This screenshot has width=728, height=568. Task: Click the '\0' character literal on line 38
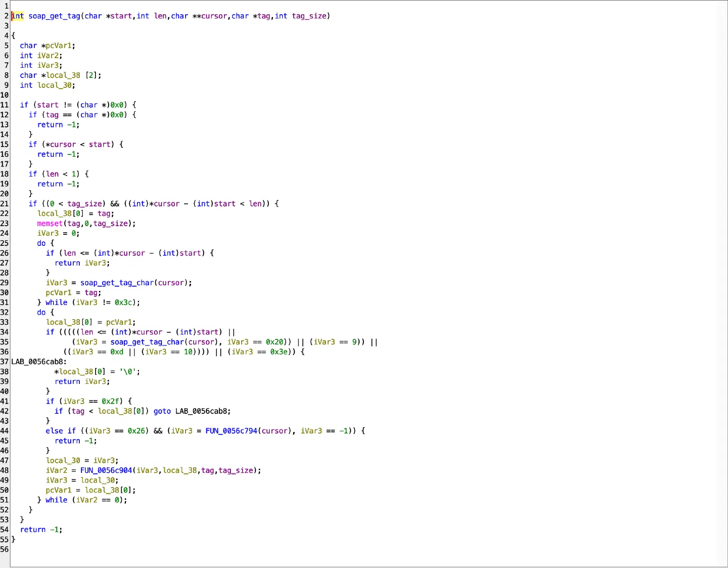click(128, 372)
